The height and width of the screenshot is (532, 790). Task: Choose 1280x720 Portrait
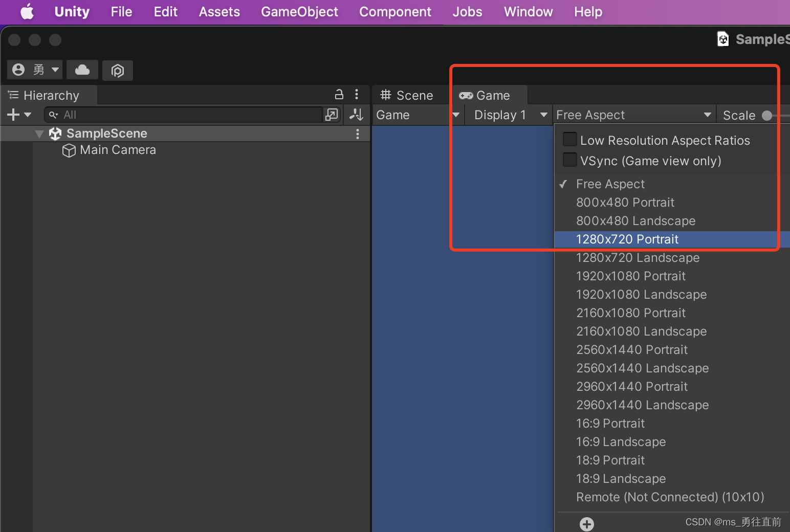click(672, 239)
